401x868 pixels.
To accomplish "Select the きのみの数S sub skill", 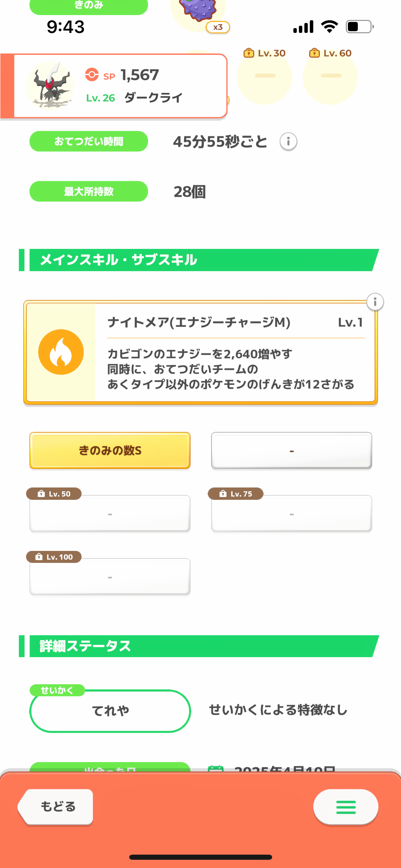I will coord(110,450).
